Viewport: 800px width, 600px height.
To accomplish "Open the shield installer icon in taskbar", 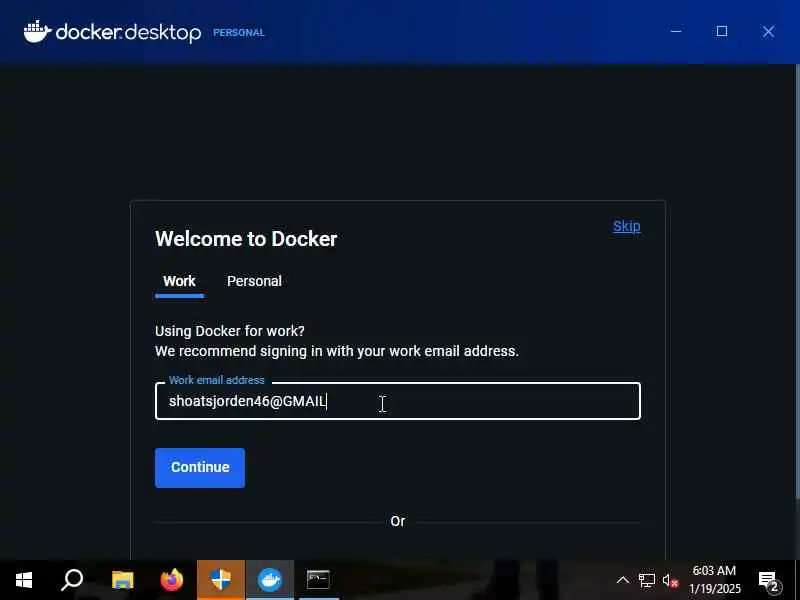I will click(x=221, y=580).
